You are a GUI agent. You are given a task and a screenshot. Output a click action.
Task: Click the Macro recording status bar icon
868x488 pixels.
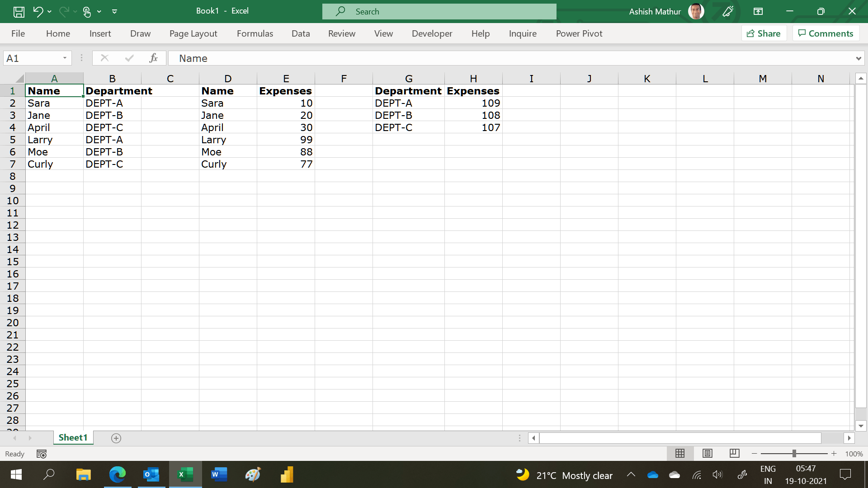coord(42,454)
